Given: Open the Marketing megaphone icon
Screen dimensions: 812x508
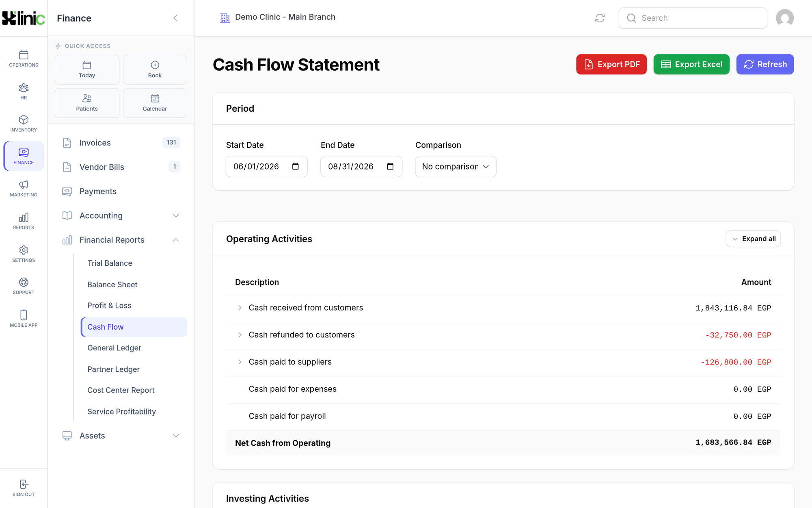Looking at the screenshot, I should coord(24,185).
